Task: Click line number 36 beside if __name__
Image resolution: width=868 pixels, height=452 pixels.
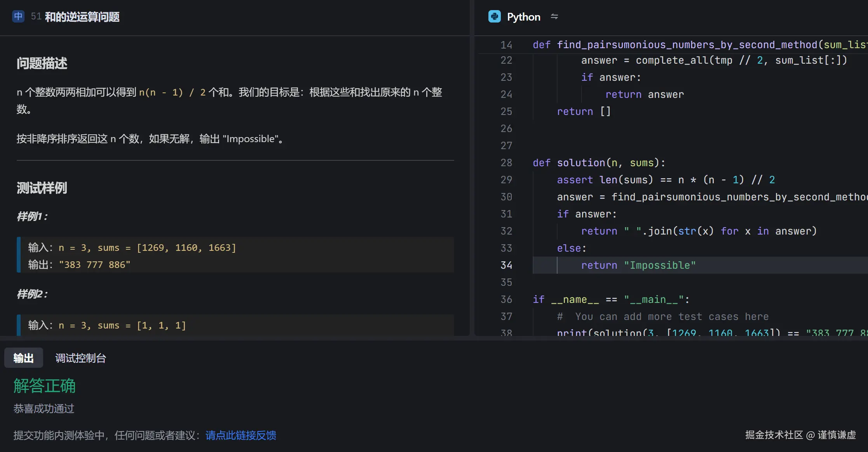Action: pos(506,299)
